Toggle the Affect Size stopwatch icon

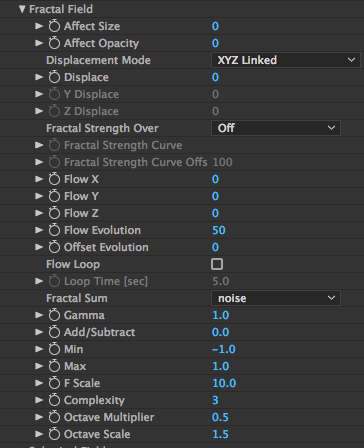click(x=54, y=26)
